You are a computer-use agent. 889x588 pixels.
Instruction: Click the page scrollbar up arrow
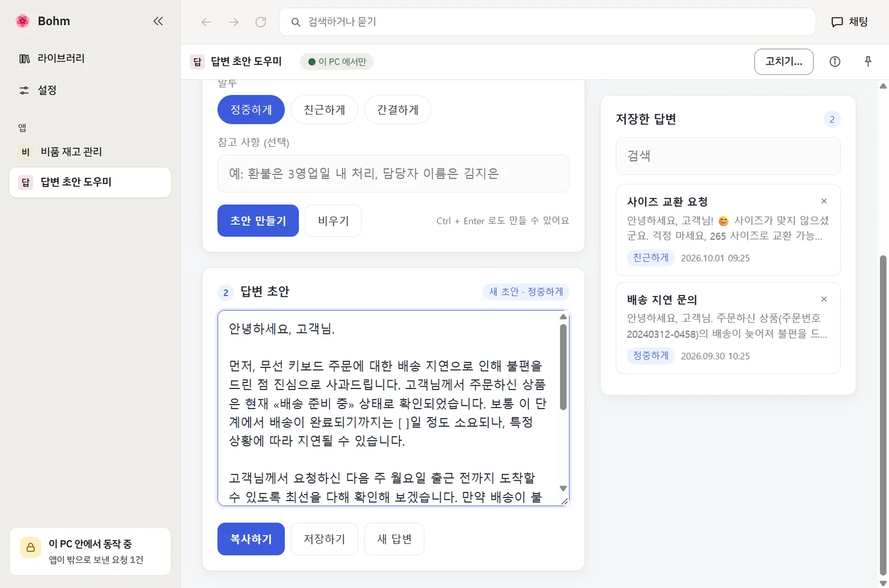click(x=883, y=86)
